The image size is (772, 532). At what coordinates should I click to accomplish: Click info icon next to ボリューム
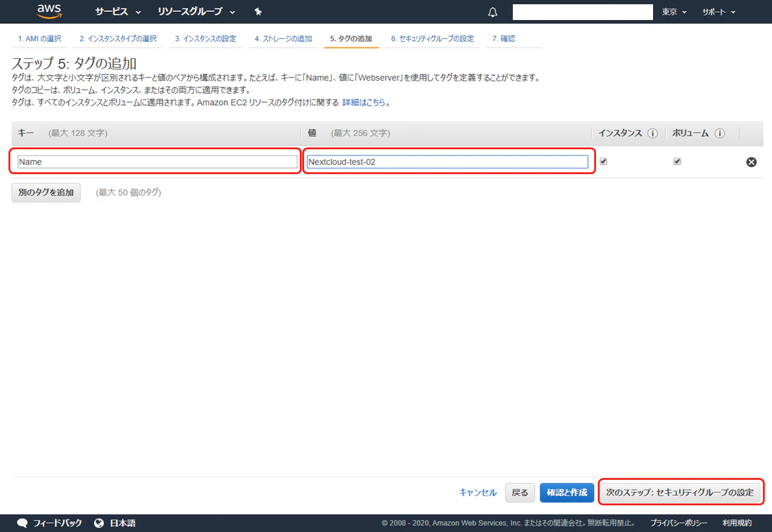[720, 133]
